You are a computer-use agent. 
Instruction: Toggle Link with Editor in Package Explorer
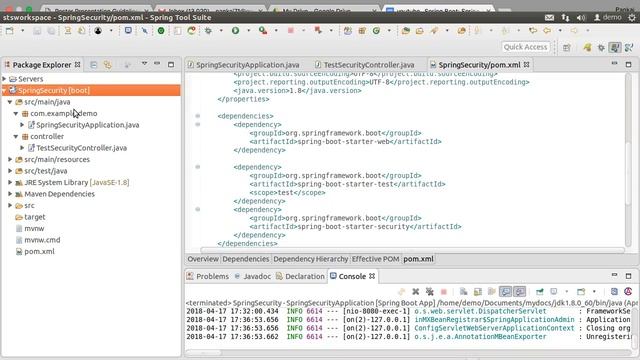click(x=107, y=64)
